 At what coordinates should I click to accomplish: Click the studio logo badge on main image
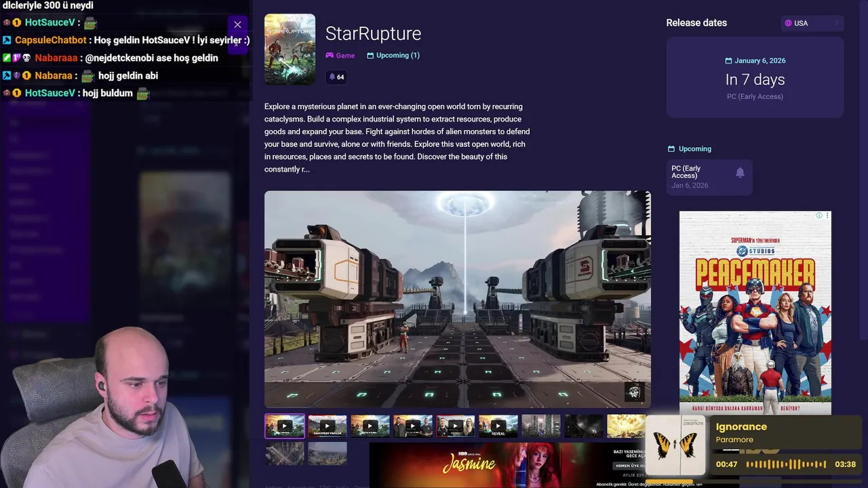pyautogui.click(x=634, y=392)
